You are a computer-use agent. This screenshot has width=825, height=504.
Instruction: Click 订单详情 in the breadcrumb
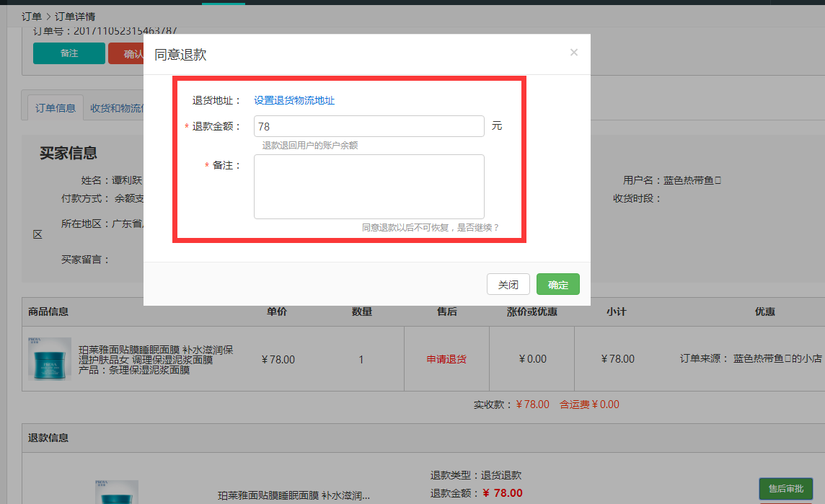pyautogui.click(x=75, y=16)
